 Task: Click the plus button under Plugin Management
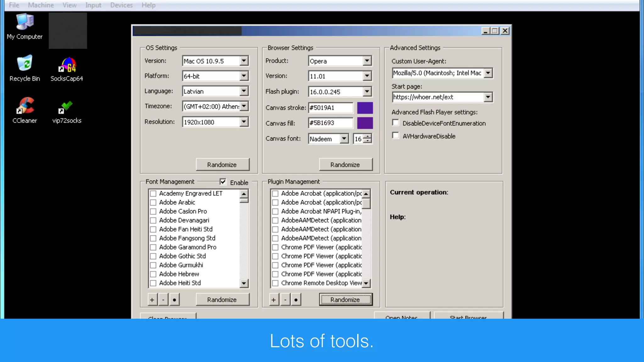point(274,300)
